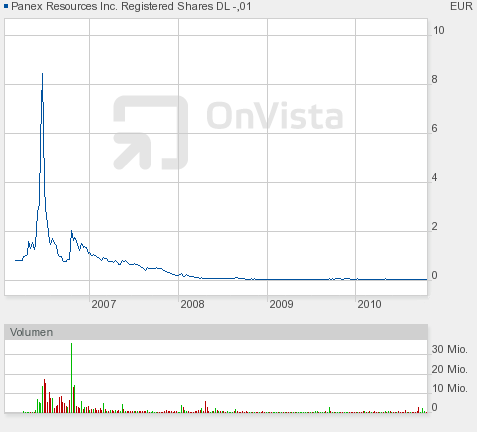
Task: Click the second price spike near 2 EUR
Action: click(71, 231)
